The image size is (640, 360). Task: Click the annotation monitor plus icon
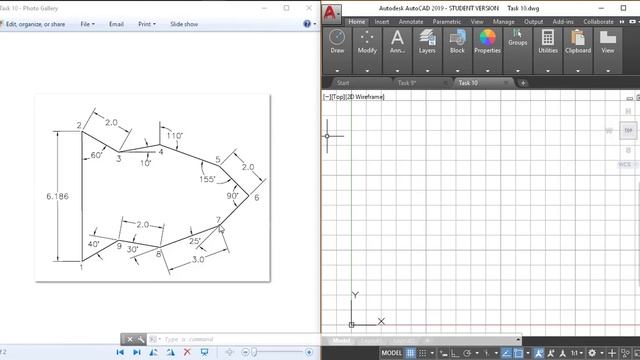tap(612, 353)
